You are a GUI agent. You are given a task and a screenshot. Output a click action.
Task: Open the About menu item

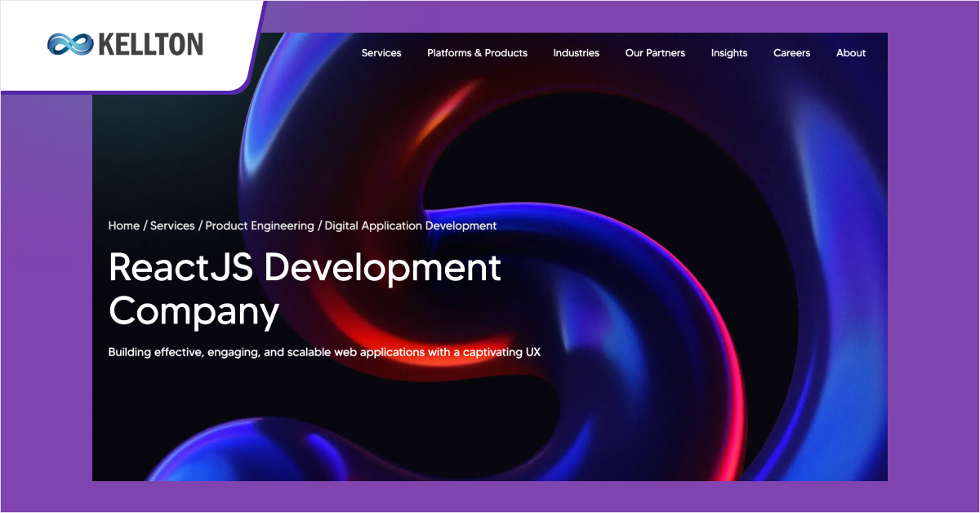coord(850,53)
